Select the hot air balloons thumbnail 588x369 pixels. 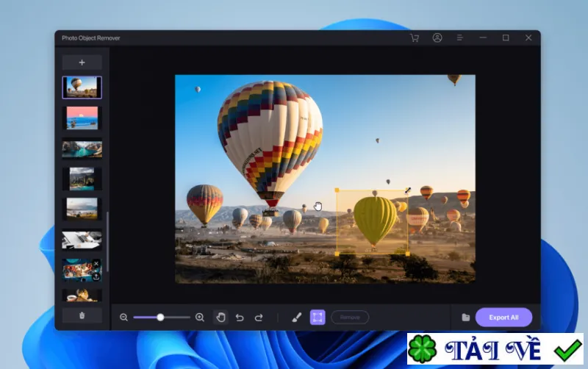tap(82, 87)
